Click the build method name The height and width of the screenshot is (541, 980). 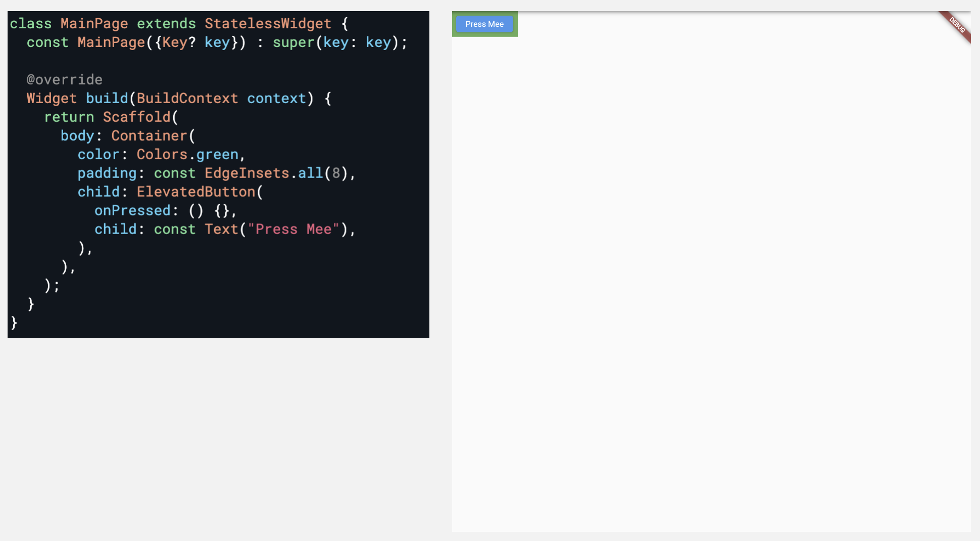(x=107, y=99)
